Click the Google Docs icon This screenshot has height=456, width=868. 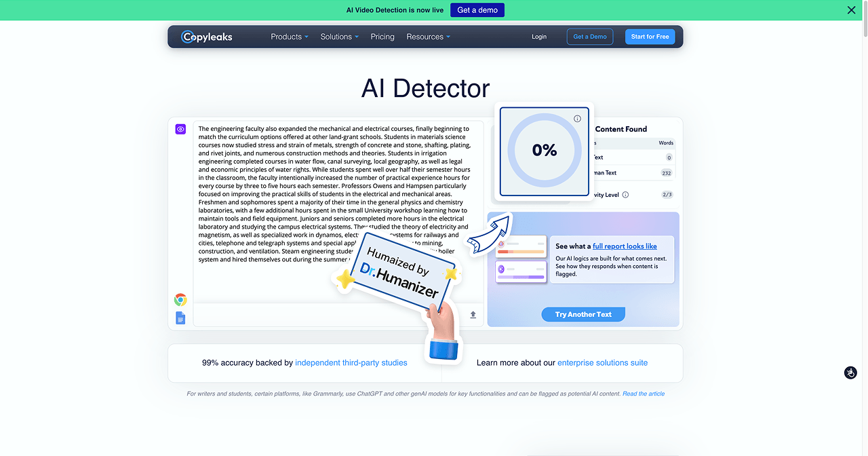coord(180,318)
